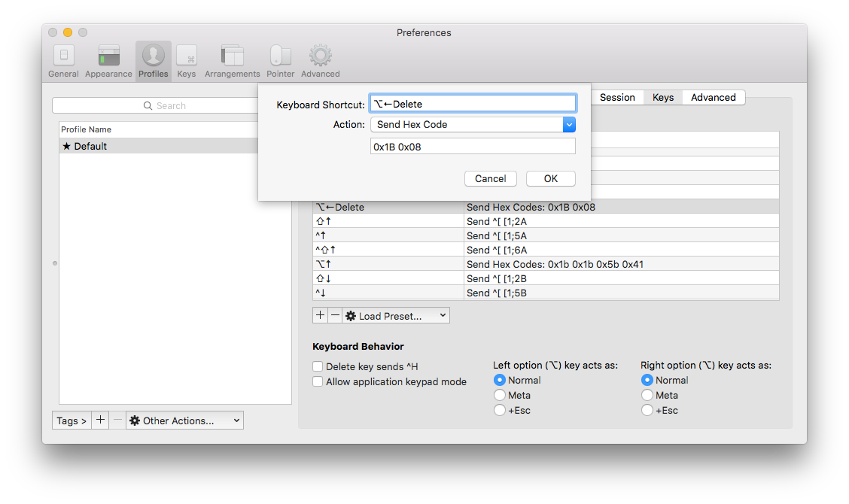Select the row Send ^[ [1;5B
The image size is (849, 504).
[546, 293]
